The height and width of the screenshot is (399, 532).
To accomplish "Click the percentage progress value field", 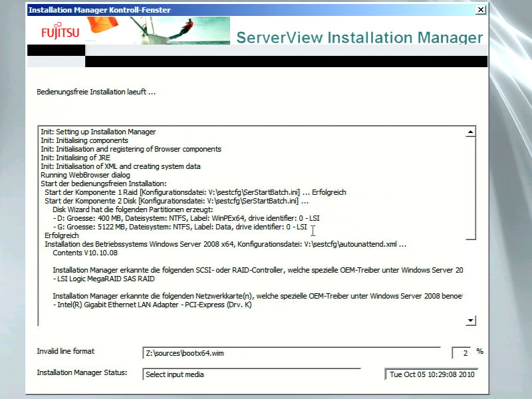I will click(x=462, y=353).
